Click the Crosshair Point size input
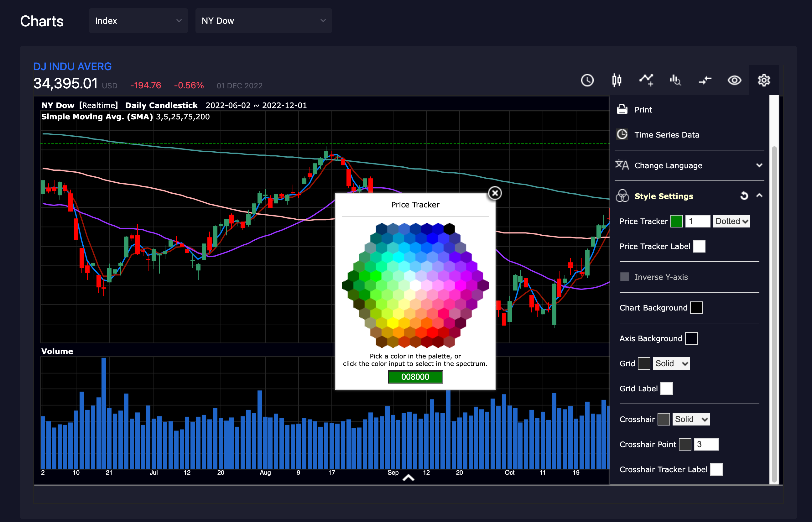This screenshot has height=522, width=812. (706, 445)
